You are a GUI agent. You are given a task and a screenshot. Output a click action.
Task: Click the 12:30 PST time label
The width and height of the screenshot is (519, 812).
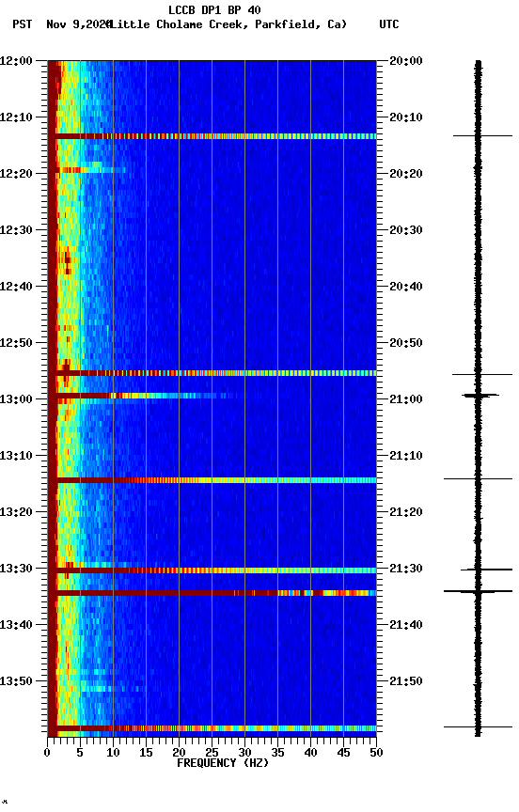(x=16, y=230)
